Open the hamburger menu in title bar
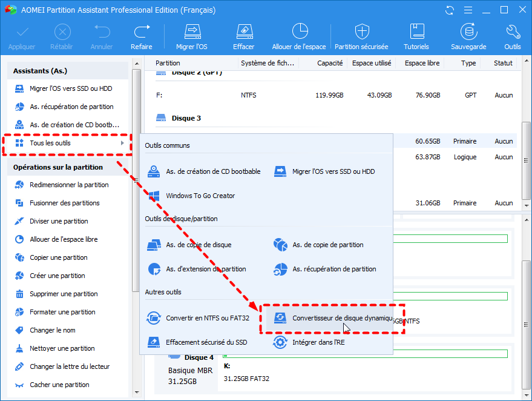 (x=468, y=10)
